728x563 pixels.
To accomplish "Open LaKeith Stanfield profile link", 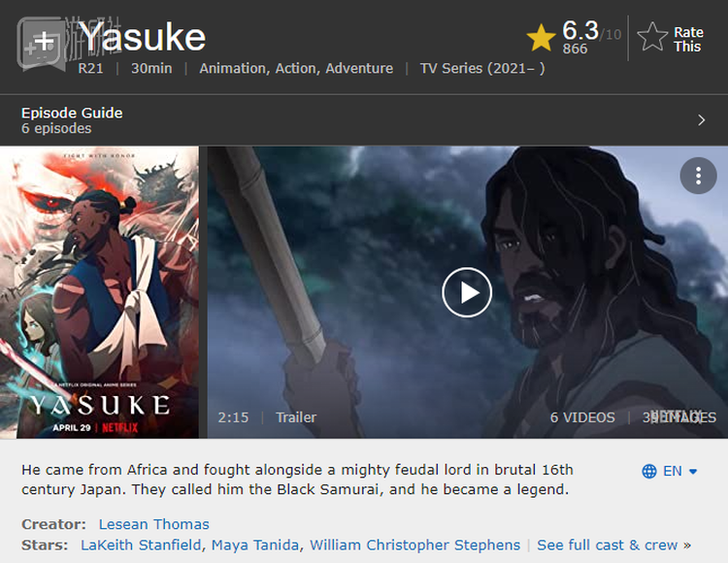I will [141, 545].
